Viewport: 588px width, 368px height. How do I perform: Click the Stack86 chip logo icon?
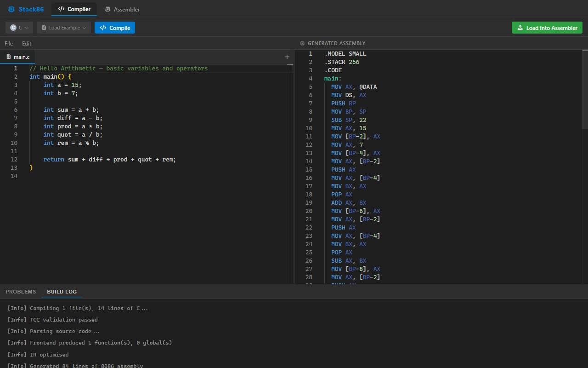(11, 9)
